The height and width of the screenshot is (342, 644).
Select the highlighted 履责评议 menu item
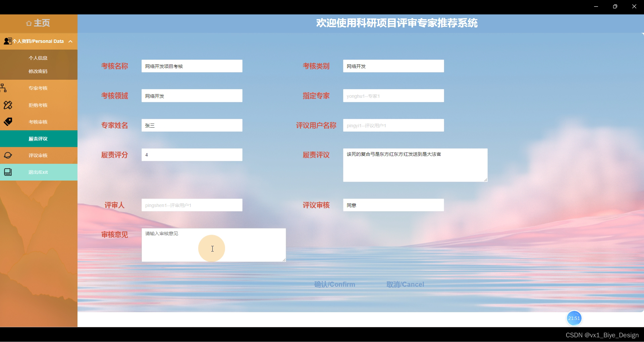tap(39, 139)
